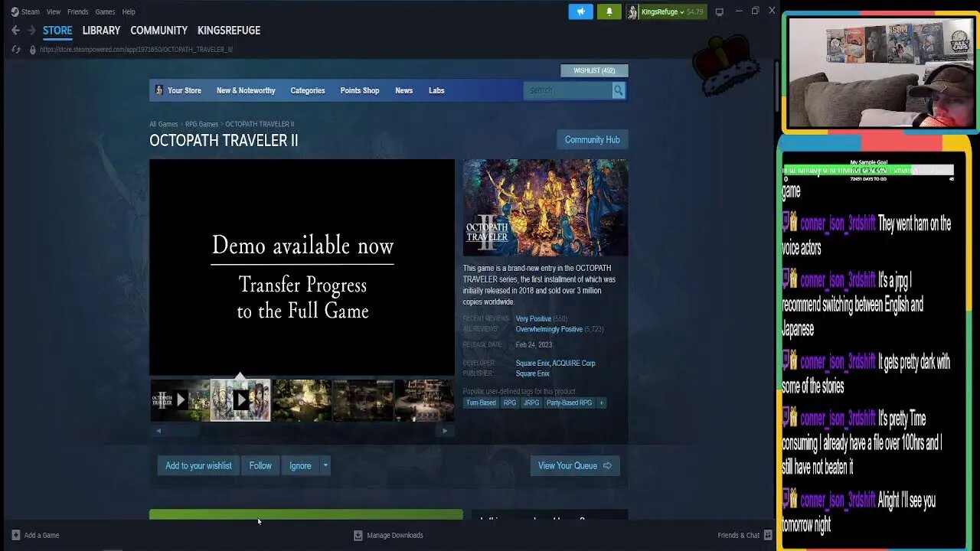
Task: Go back with the back arrow
Action: point(15,31)
